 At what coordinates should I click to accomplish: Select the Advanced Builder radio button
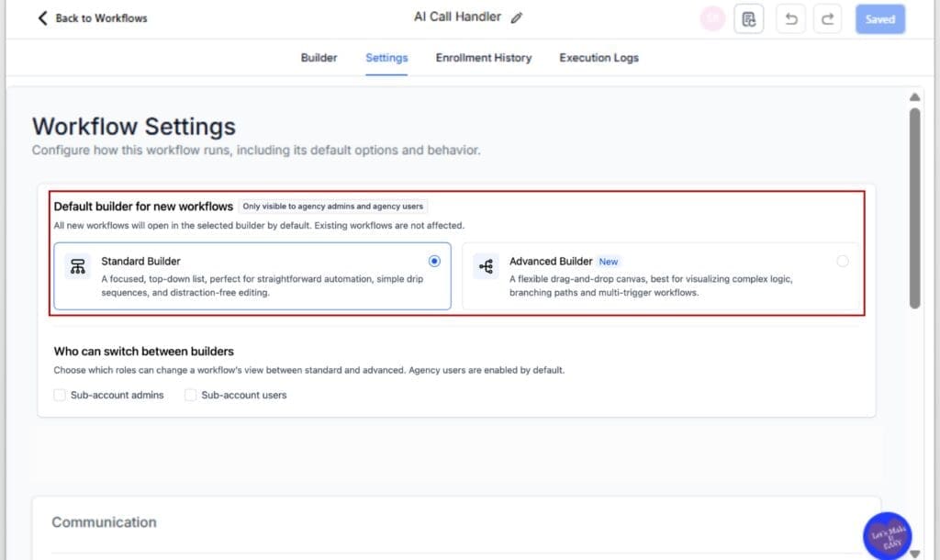[843, 261]
